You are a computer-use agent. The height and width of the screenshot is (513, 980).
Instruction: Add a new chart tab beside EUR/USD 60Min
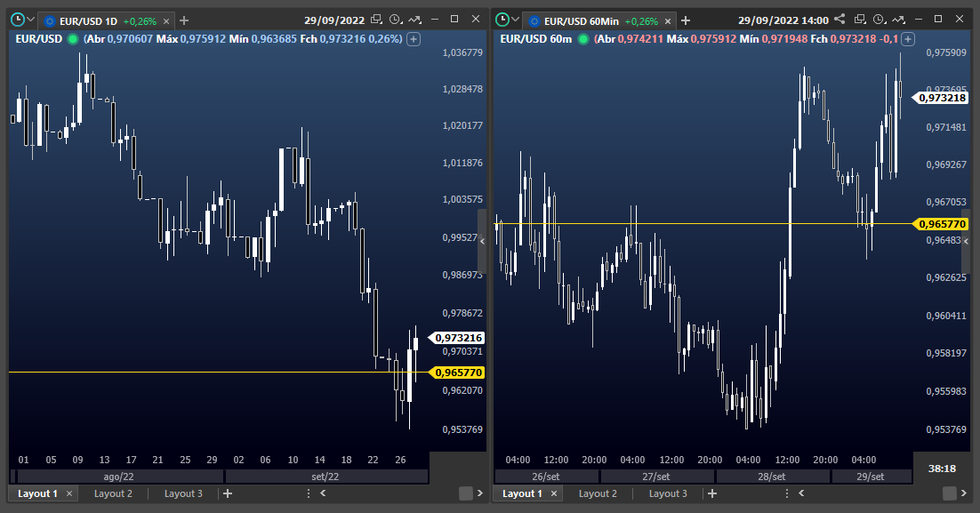686,20
